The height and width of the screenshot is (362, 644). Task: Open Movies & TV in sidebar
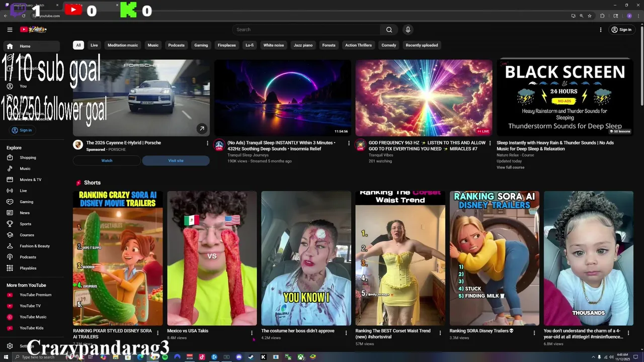(32, 179)
